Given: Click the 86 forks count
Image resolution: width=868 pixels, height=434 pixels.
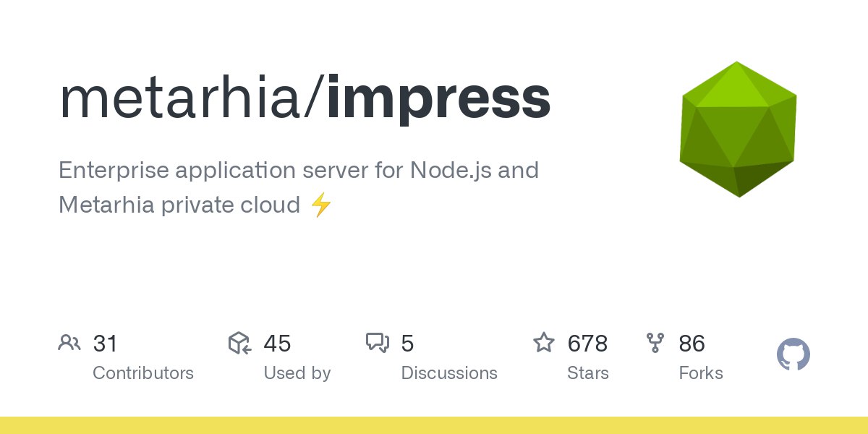Looking at the screenshot, I should tap(692, 344).
